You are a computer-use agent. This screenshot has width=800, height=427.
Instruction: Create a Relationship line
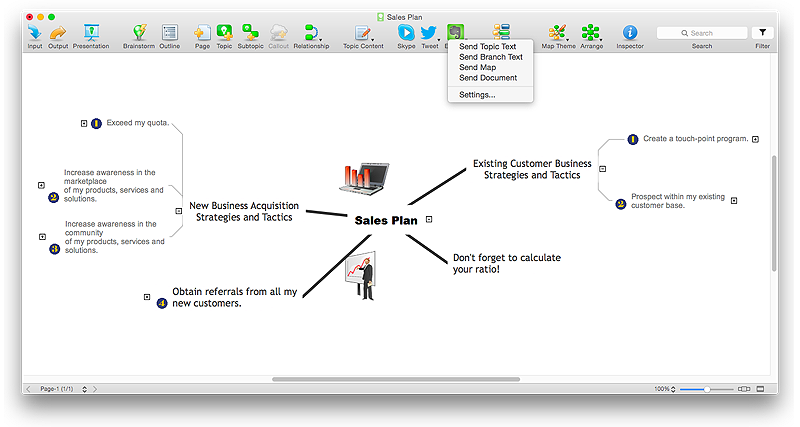pos(311,33)
